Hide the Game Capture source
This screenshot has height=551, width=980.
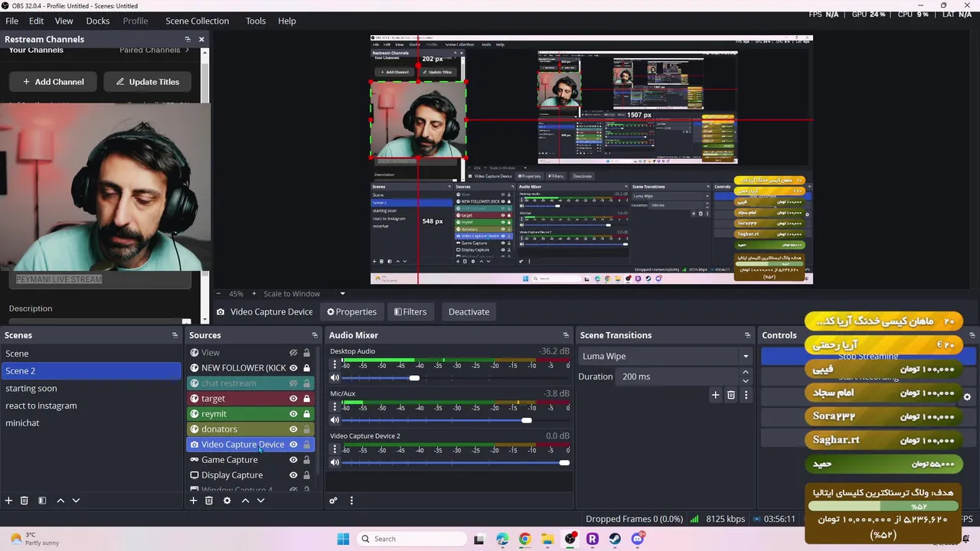[293, 460]
